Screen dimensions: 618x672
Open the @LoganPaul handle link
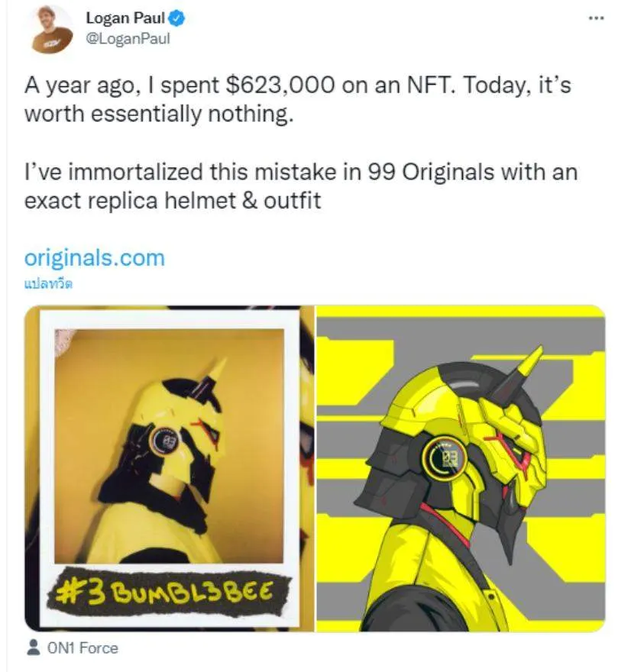coord(128,39)
